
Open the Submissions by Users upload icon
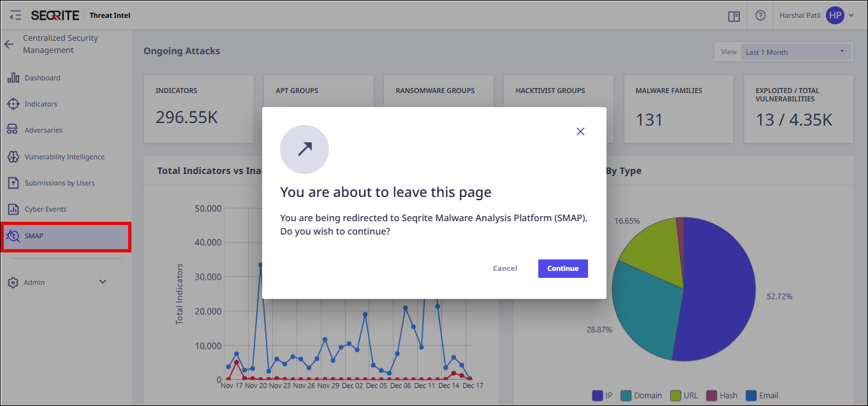click(13, 183)
